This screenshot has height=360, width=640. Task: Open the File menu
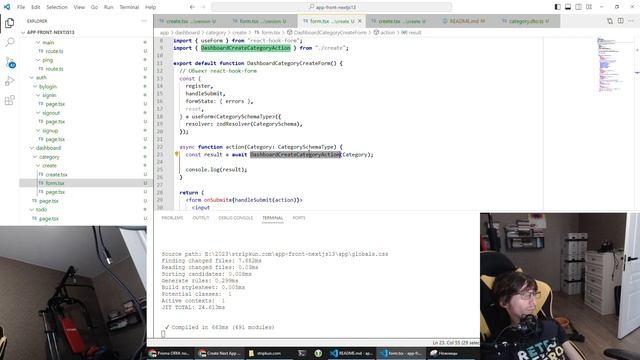[x=21, y=7]
